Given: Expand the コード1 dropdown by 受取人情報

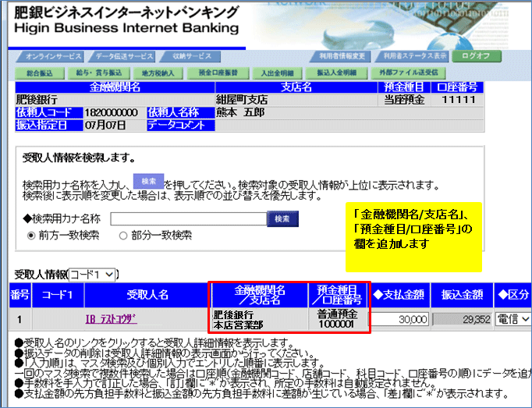Looking at the screenshot, I should tap(93, 275).
